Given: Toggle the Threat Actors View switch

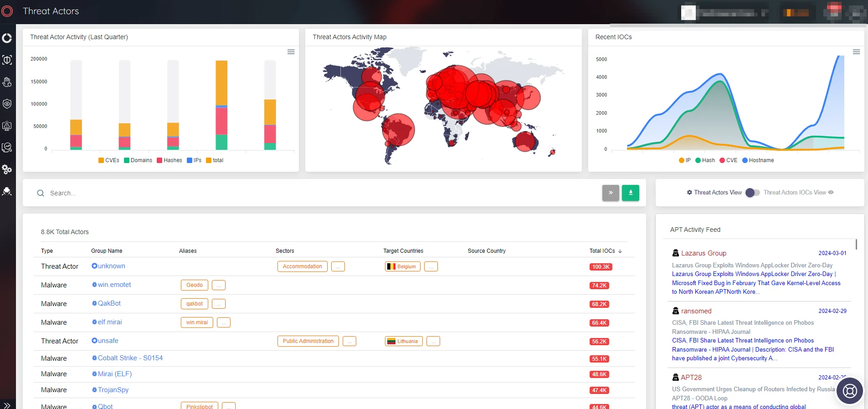Looking at the screenshot, I should [752, 193].
